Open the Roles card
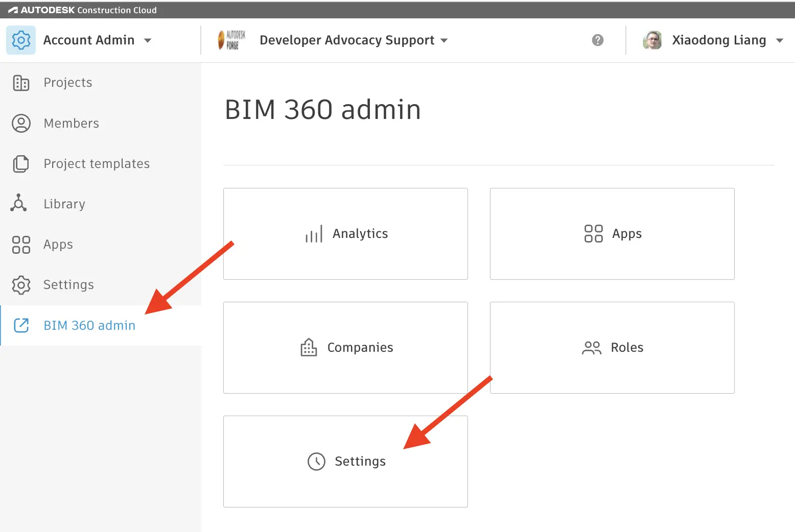 [x=612, y=348]
